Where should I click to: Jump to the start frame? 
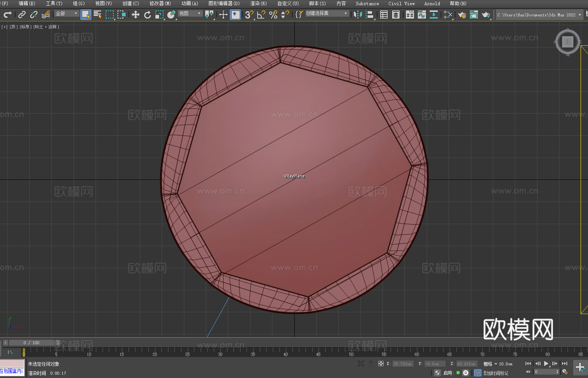click(x=528, y=364)
